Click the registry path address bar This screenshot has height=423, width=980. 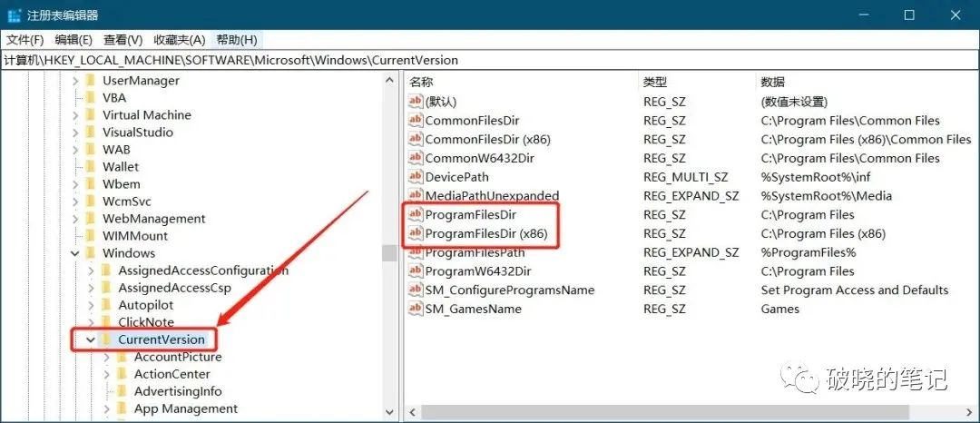490,60
